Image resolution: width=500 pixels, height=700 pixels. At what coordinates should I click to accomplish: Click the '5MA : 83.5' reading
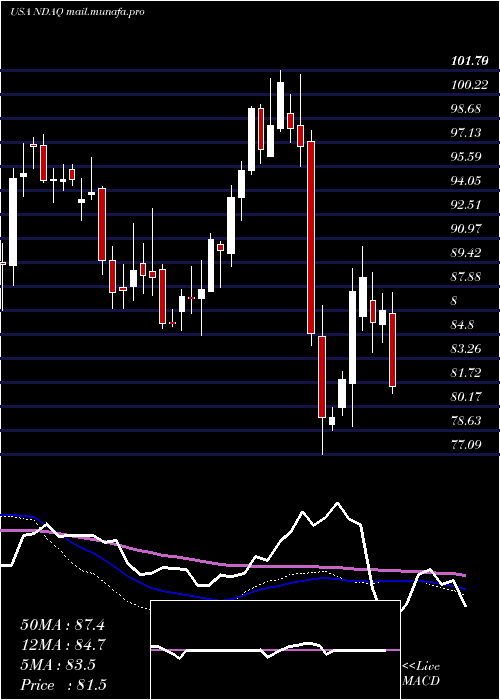click(58, 665)
